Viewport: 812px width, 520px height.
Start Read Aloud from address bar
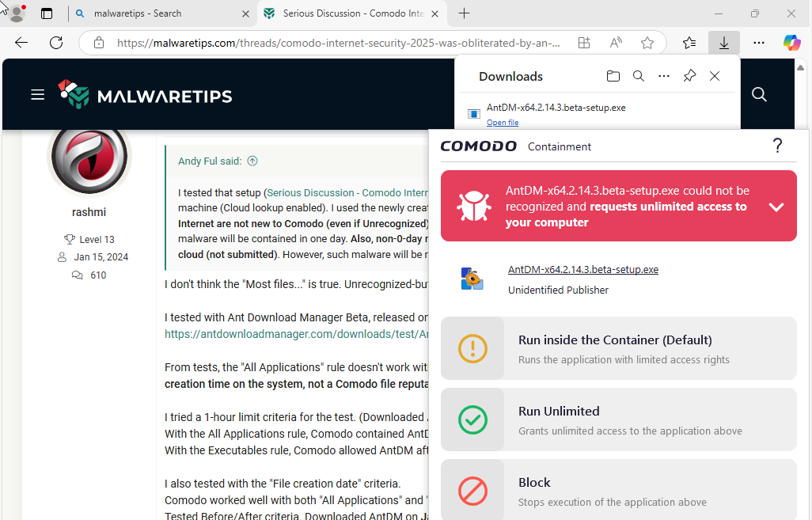(616, 43)
